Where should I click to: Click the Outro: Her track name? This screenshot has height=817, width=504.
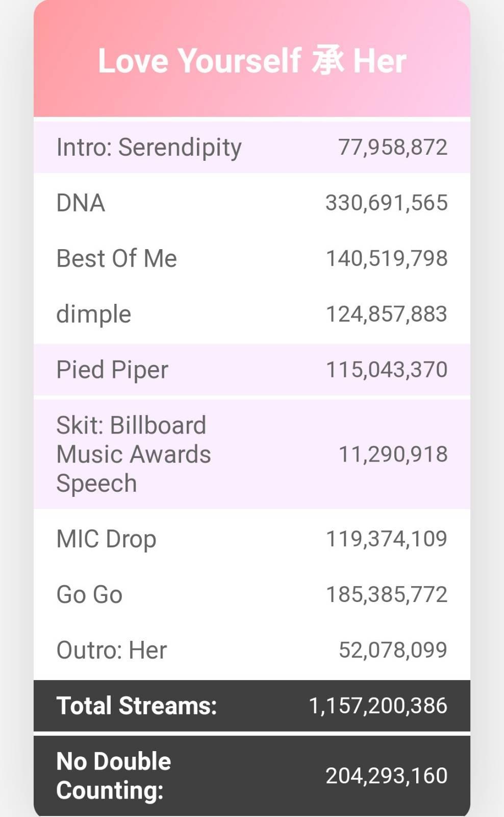coord(111,651)
